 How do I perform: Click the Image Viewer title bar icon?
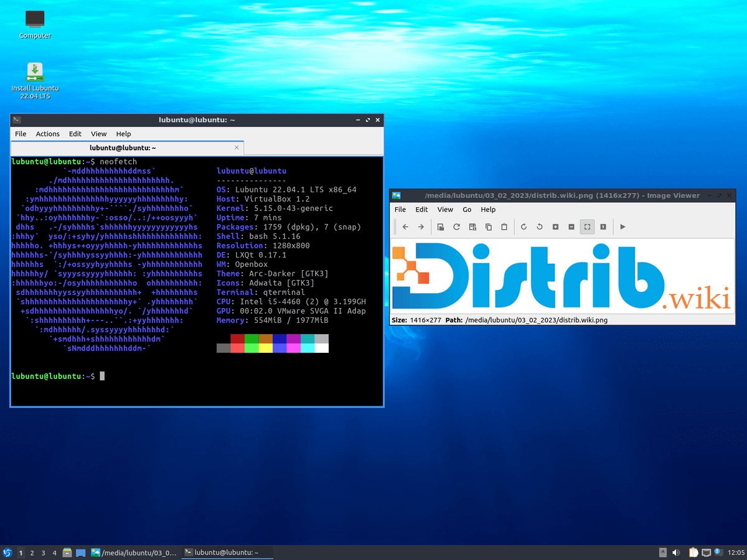[396, 195]
